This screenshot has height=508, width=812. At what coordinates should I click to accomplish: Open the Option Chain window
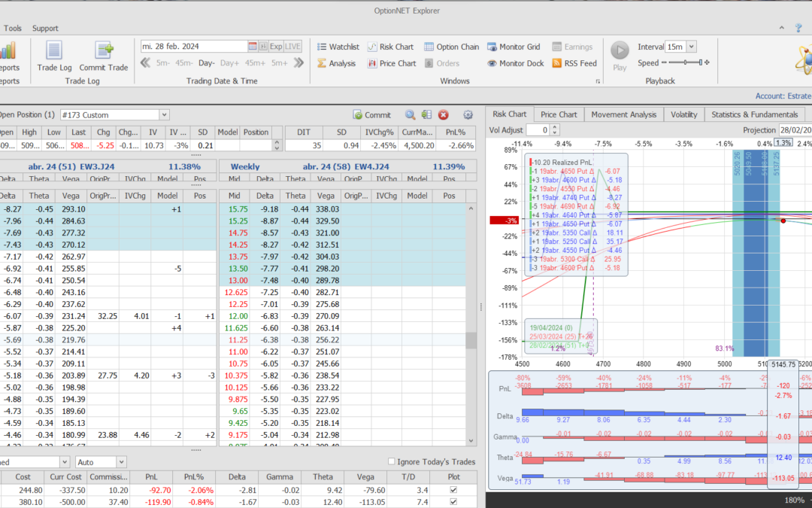[x=451, y=46]
